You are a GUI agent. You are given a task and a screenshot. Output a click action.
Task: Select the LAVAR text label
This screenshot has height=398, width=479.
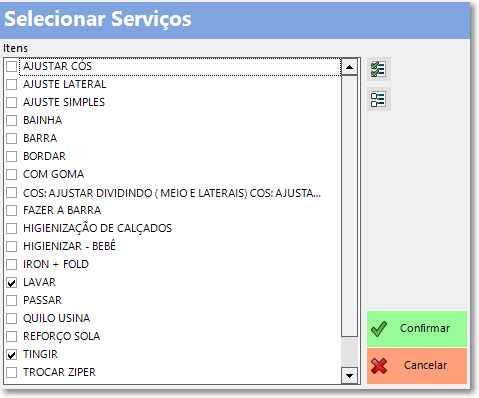tap(39, 282)
